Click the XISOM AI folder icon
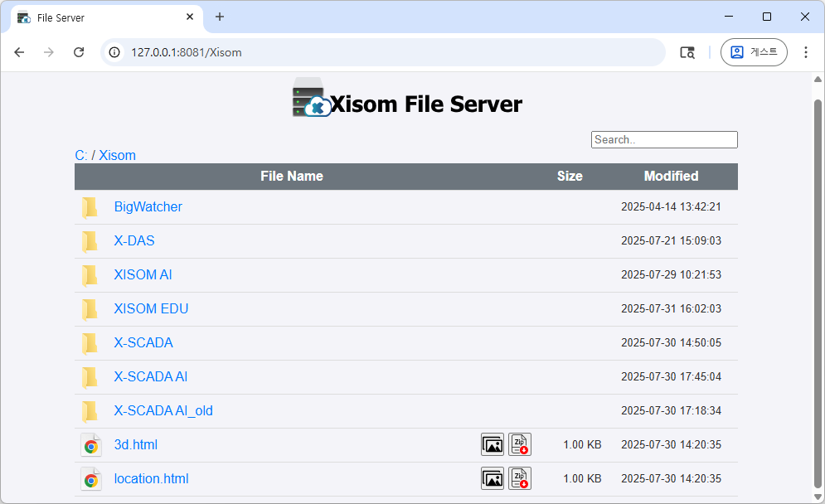 (90, 275)
